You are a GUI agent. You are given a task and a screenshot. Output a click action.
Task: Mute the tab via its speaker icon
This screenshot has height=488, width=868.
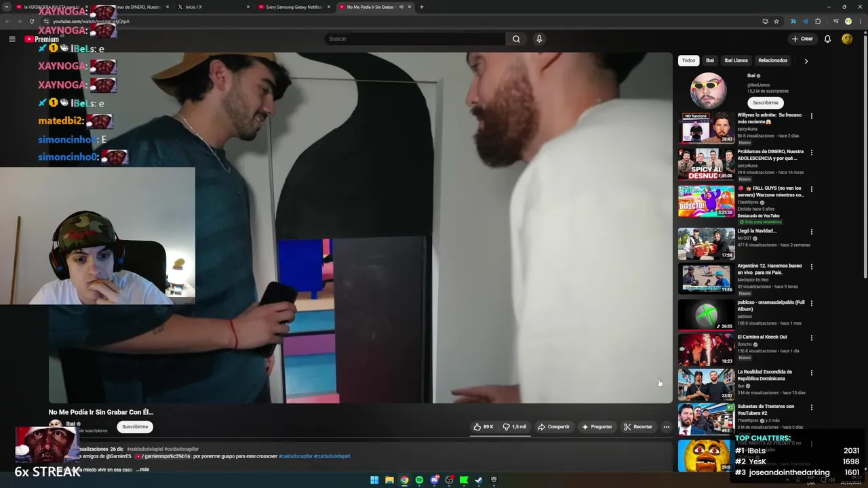401,7
